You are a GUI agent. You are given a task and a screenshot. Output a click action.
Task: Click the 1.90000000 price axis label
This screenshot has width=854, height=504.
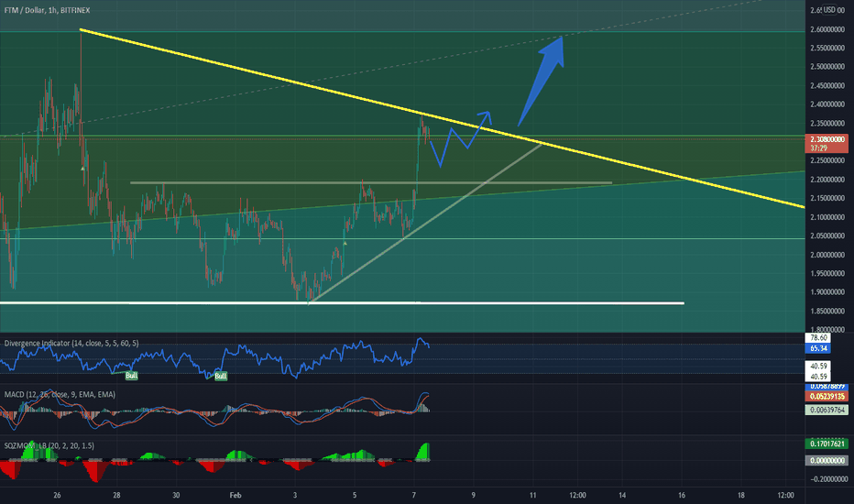click(x=827, y=292)
